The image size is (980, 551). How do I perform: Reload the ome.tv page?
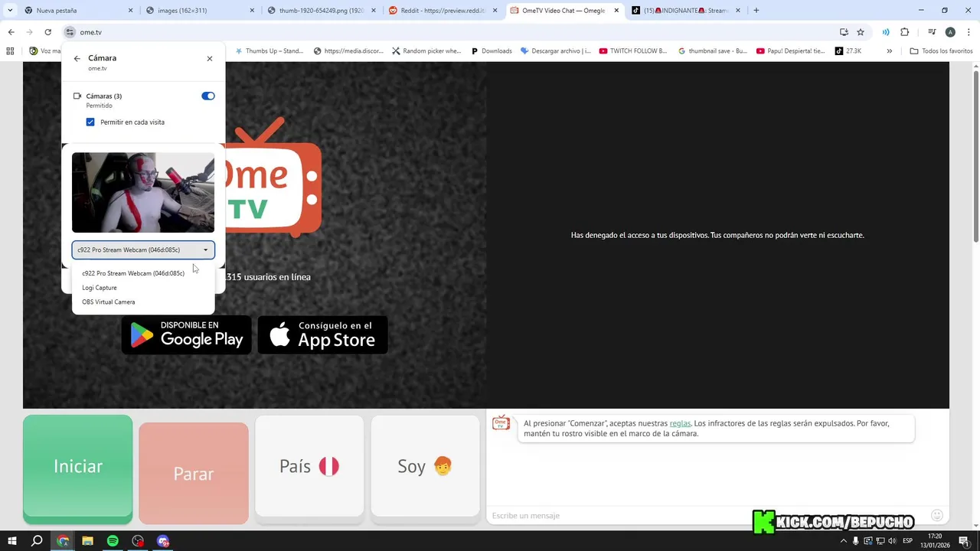click(47, 32)
